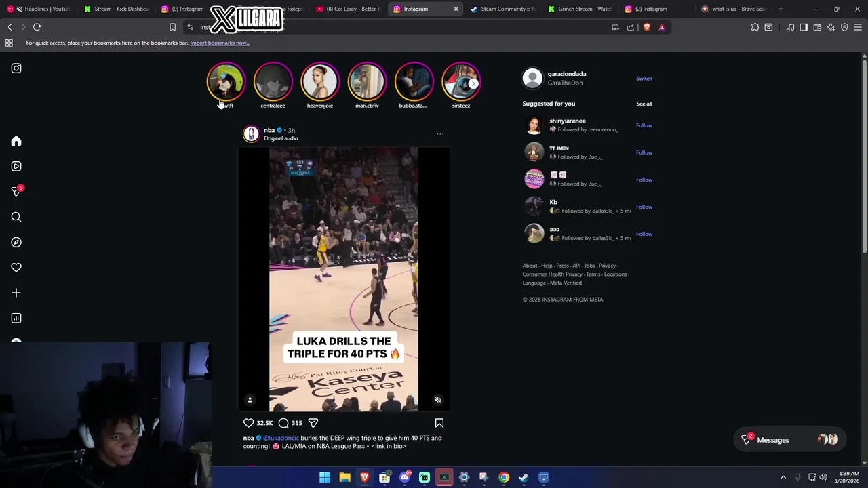Open a new browser tab

(781, 9)
